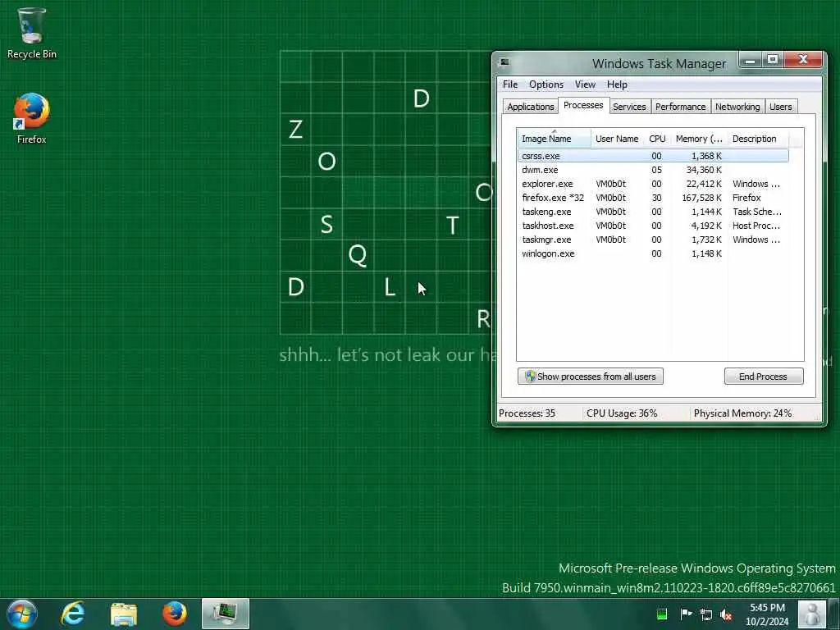Click the 167,528 K memory value

[702, 198]
